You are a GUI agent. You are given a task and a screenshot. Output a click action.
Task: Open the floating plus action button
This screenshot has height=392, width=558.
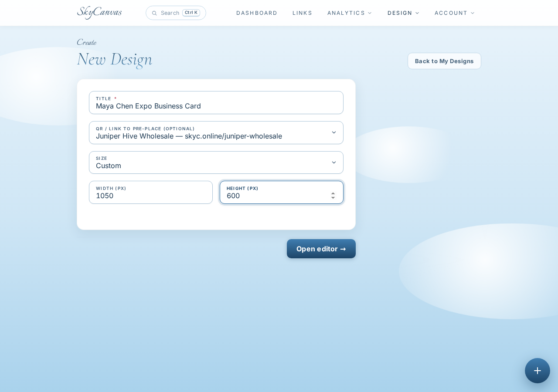[538, 371]
